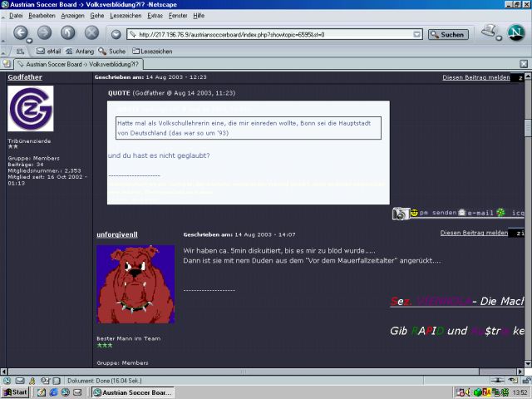Viewport: 532px width, 399px height.
Task: Click the Address Book icon in the status bar
Action: click(57, 381)
